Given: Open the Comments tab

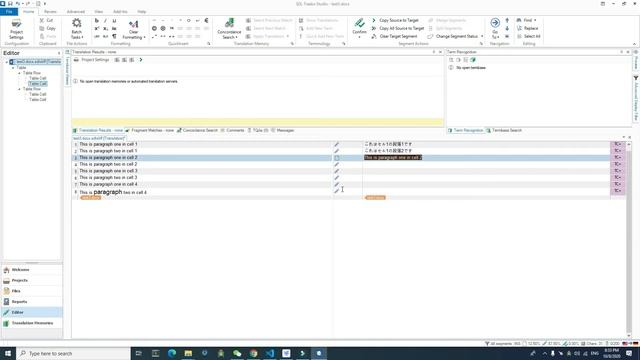Looking at the screenshot, I should coord(232,130).
